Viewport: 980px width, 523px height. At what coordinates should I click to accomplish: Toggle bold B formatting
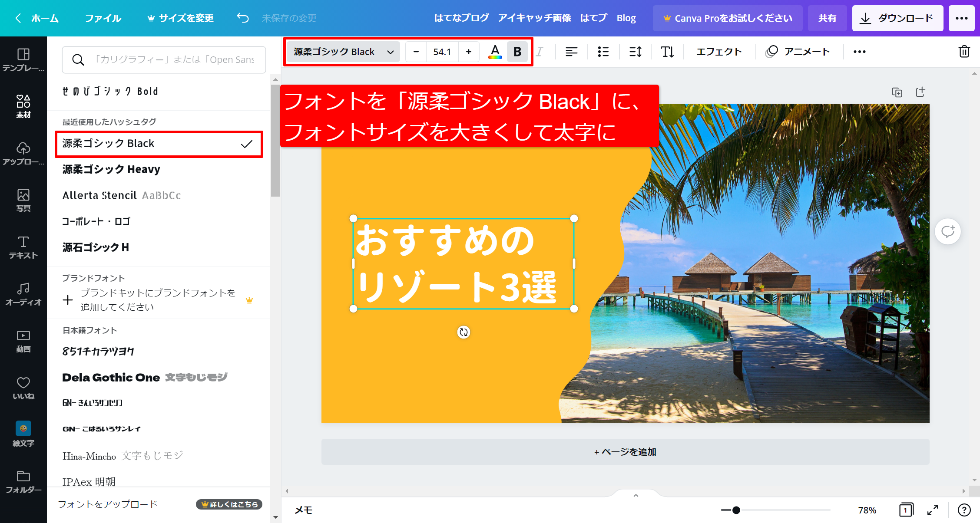click(x=517, y=52)
